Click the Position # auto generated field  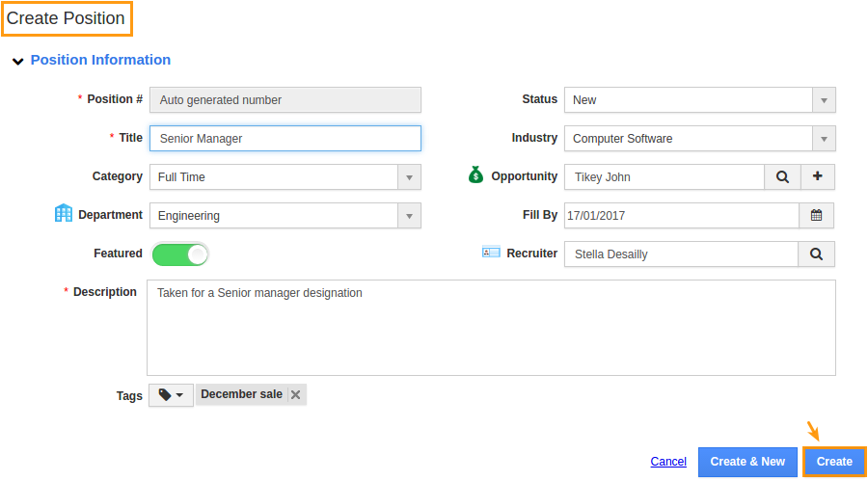285,100
